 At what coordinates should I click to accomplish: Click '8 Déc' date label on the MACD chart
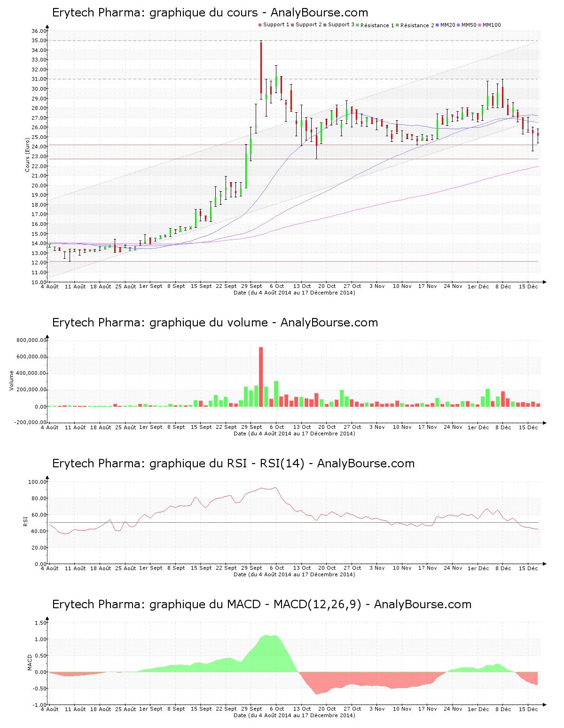pos(503,709)
